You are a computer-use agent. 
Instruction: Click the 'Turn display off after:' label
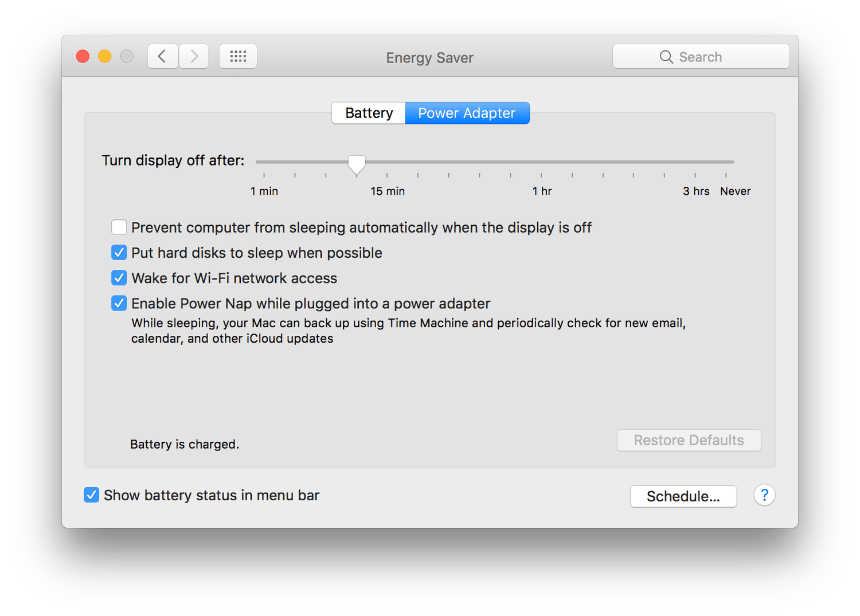[x=173, y=160]
